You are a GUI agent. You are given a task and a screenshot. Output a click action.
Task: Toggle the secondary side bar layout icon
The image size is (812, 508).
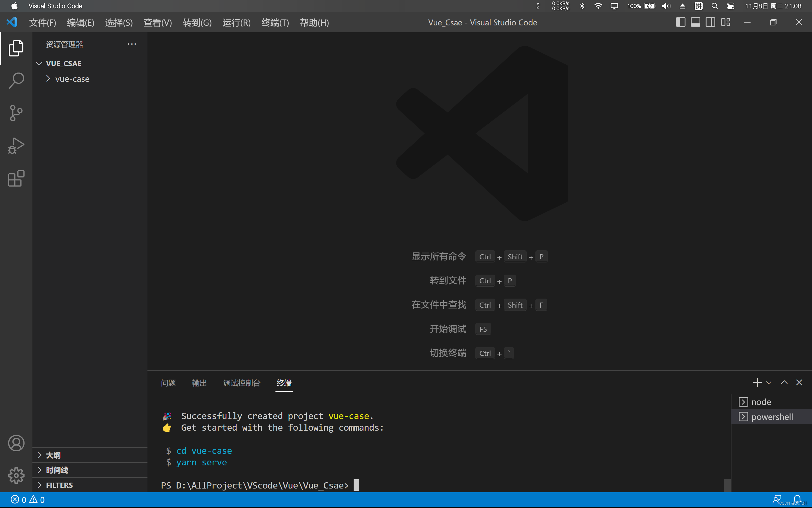click(x=710, y=22)
